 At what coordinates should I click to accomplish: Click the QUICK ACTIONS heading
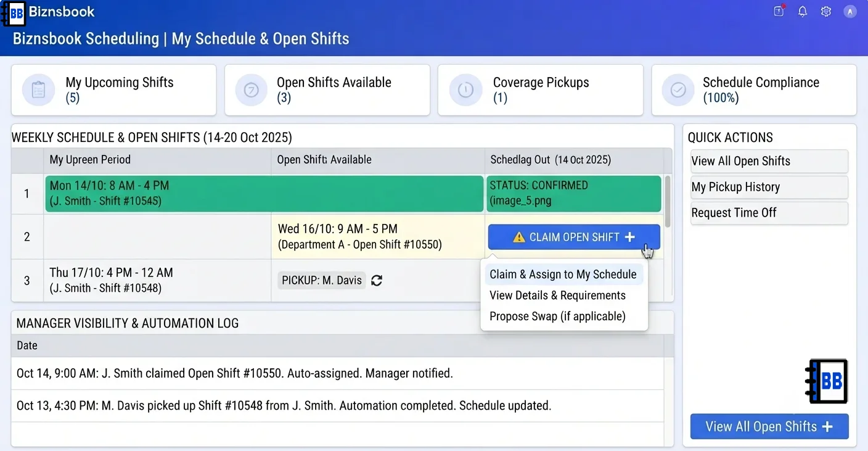pos(731,138)
